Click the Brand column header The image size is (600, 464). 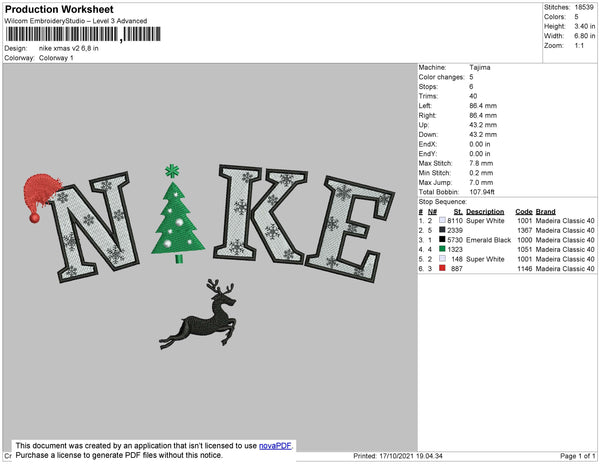click(545, 212)
